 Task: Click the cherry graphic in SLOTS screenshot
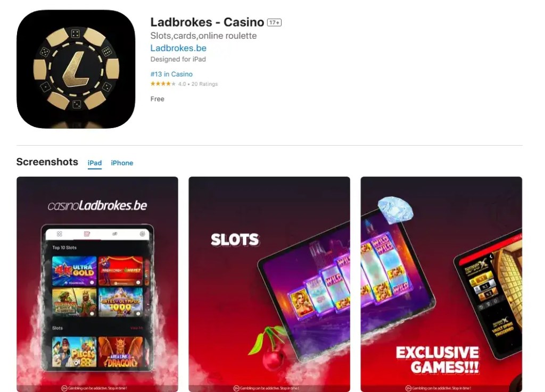[x=269, y=348]
